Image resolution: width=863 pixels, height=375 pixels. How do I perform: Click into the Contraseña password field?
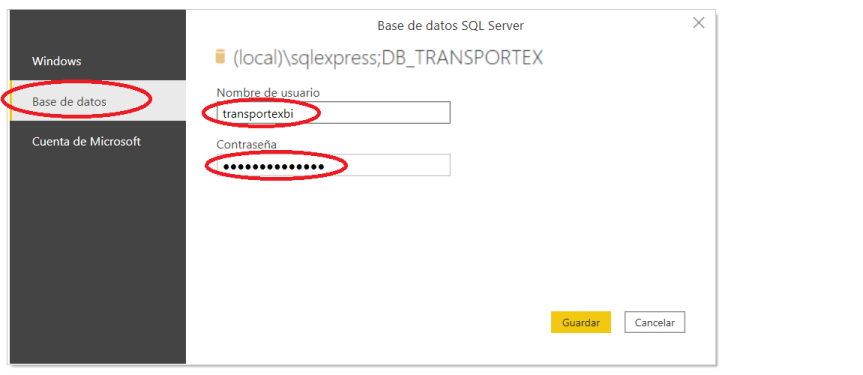click(334, 165)
